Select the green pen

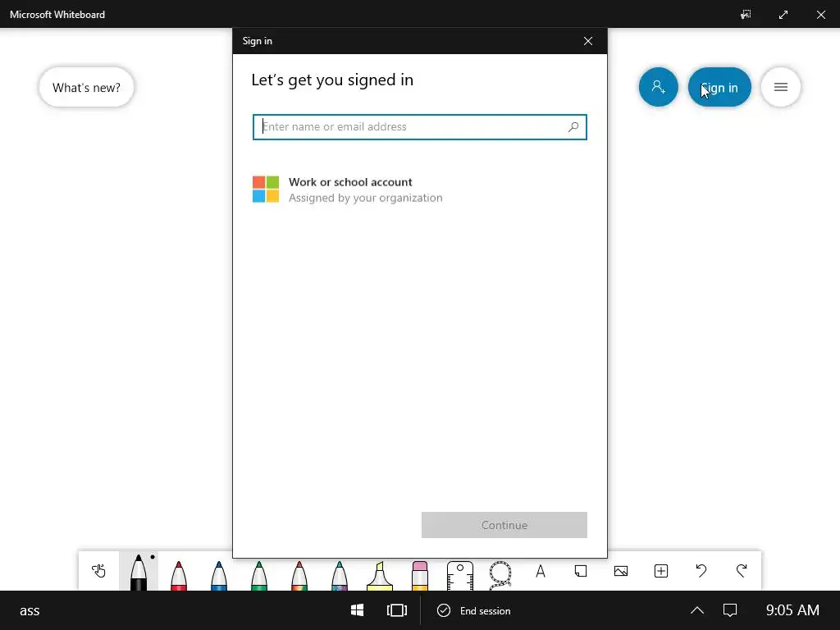pyautogui.click(x=258, y=575)
